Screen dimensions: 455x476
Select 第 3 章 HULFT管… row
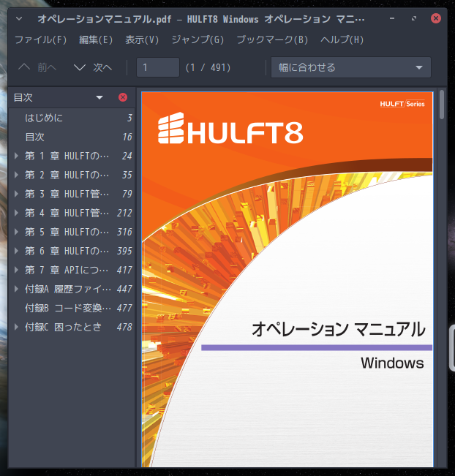[72, 194]
